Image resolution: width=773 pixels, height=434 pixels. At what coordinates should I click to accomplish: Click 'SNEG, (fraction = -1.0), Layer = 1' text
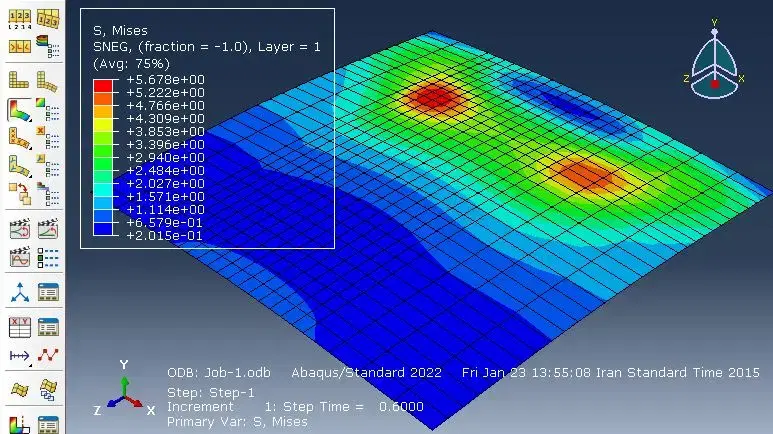tap(207, 47)
